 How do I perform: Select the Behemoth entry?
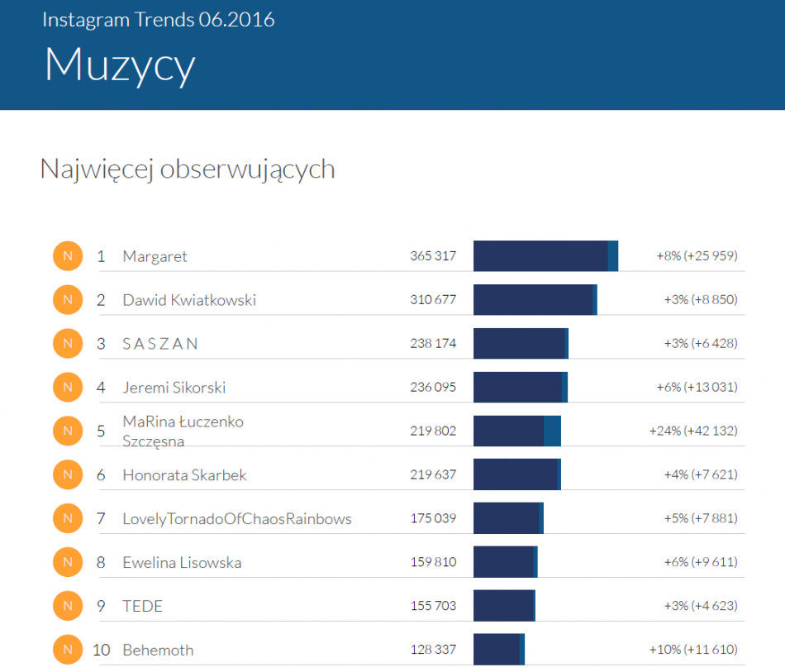click(158, 650)
